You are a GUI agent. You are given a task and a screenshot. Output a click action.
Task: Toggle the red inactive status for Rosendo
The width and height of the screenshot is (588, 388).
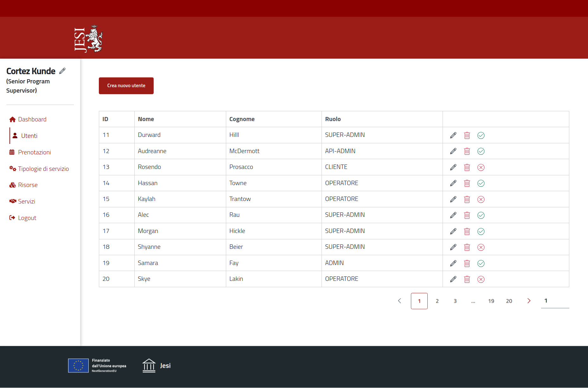tap(481, 167)
